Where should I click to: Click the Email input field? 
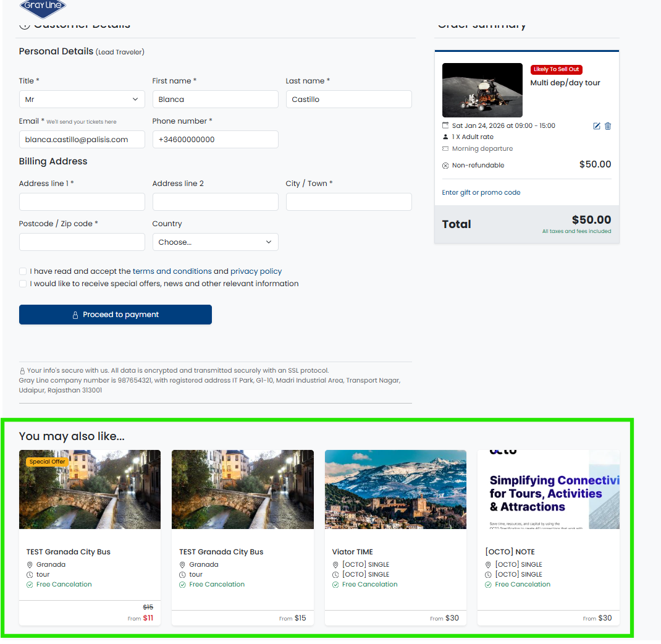coord(82,140)
